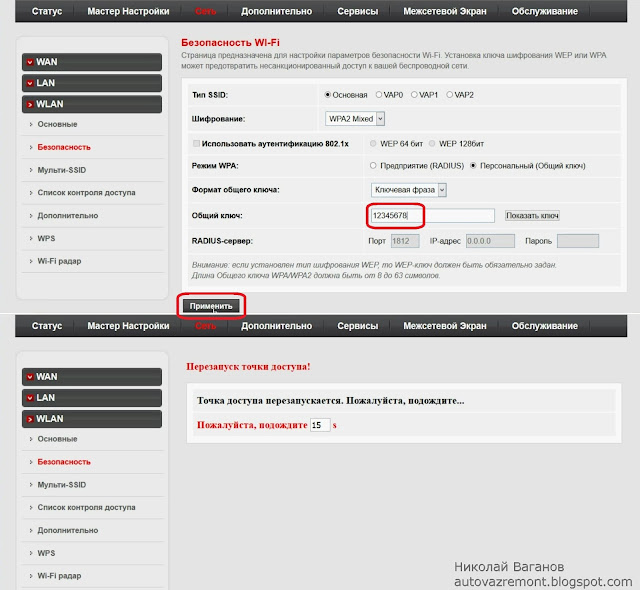640x590 pixels.
Task: Click the red arrow icon on the upper LAN header
Action: point(30,83)
